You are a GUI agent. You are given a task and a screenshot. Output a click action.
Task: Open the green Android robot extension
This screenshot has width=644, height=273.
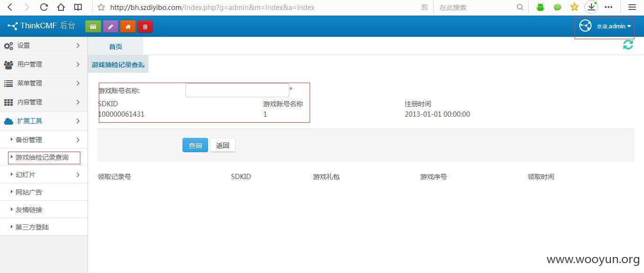pos(540,7)
